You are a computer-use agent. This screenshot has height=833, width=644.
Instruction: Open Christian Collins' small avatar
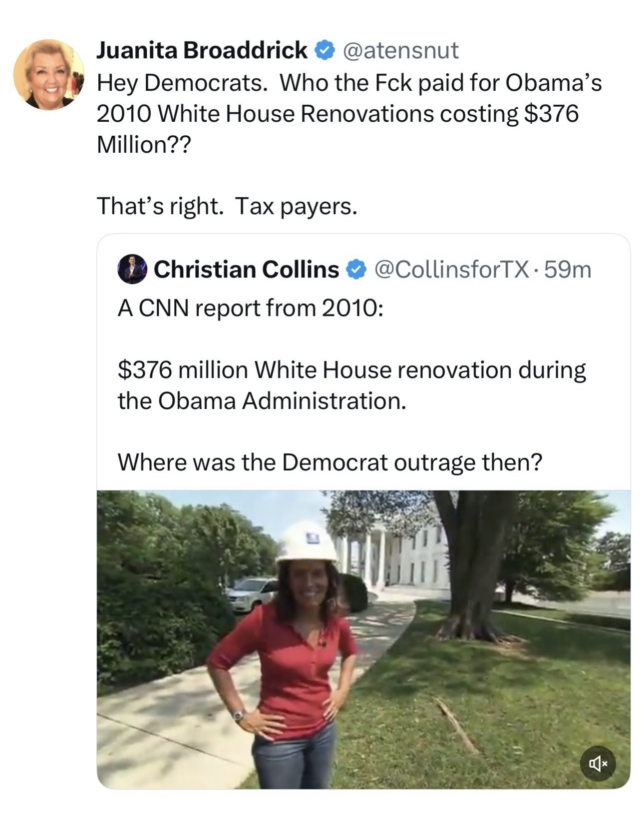[x=132, y=270]
